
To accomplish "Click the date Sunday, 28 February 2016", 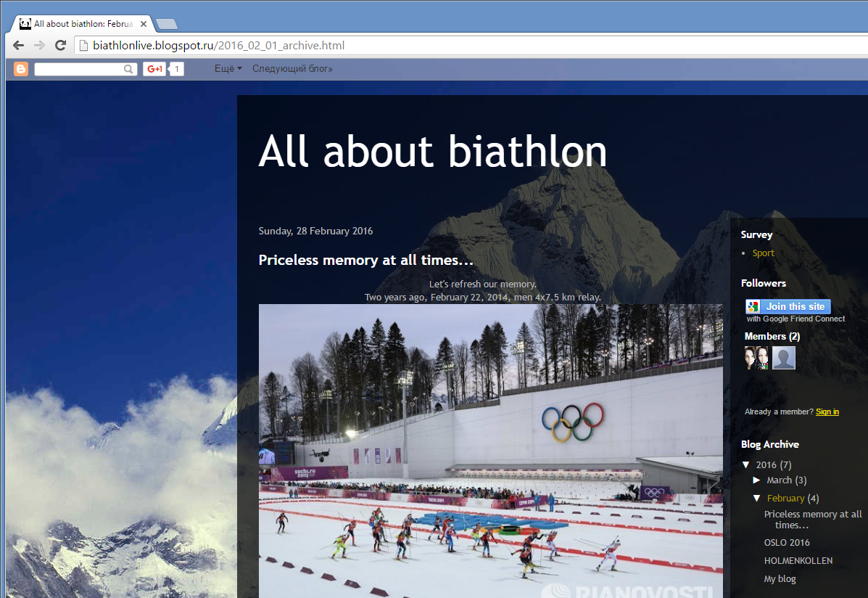I will pos(315,231).
